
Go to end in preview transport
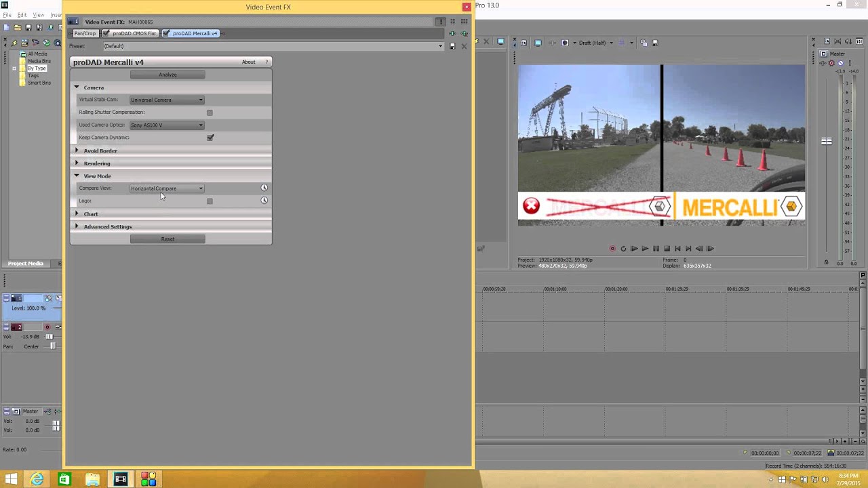[x=688, y=249]
